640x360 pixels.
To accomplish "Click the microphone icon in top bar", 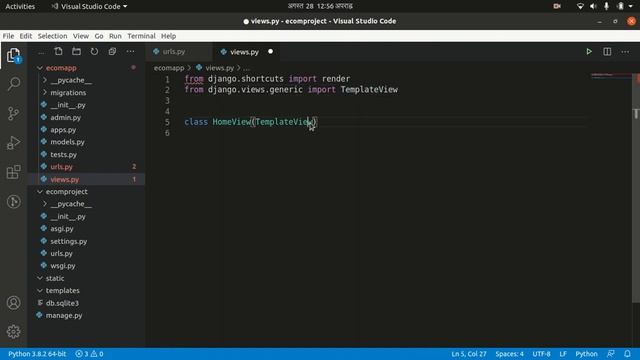I will pos(607,6).
